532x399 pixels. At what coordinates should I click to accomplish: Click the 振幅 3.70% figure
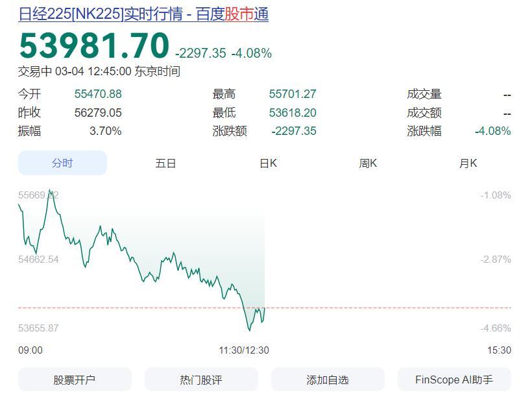point(105,131)
